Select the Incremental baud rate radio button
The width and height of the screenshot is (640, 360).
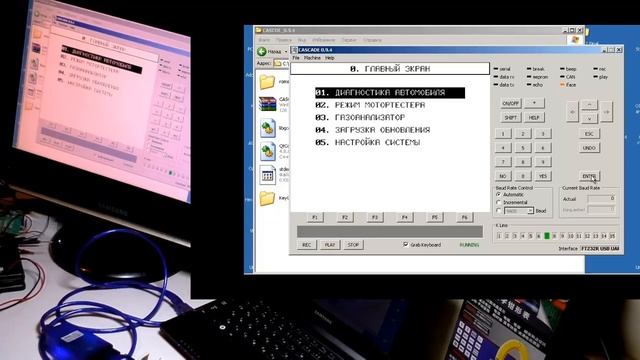498,202
